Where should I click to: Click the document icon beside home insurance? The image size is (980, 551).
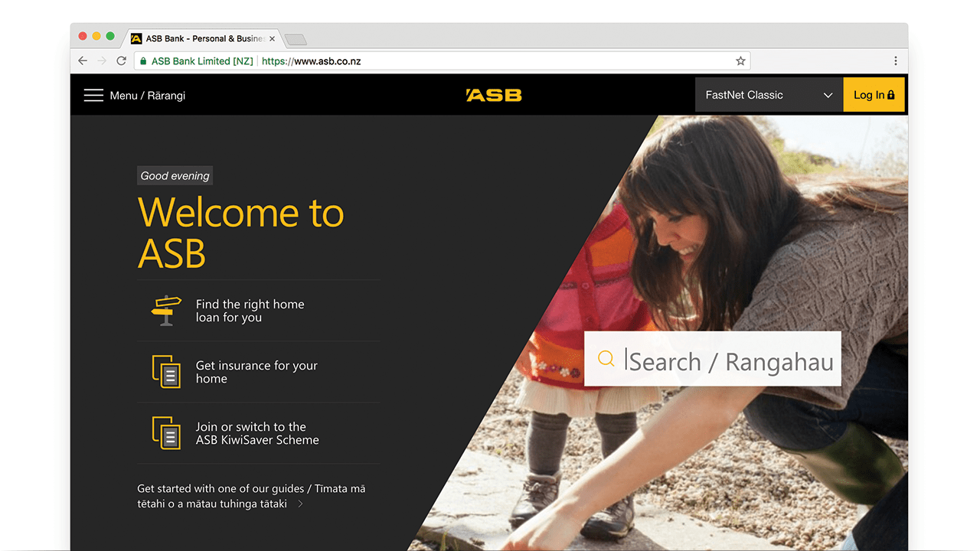coord(166,372)
